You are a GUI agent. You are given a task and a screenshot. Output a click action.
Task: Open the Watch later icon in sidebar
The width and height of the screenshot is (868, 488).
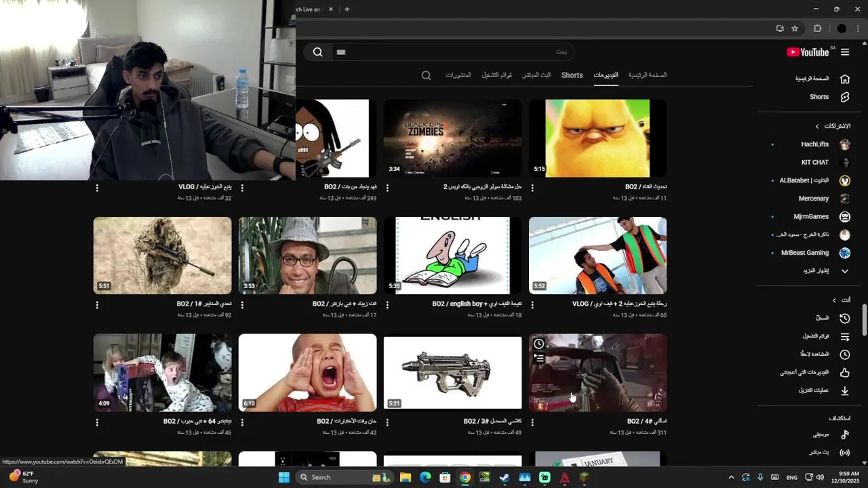(845, 354)
